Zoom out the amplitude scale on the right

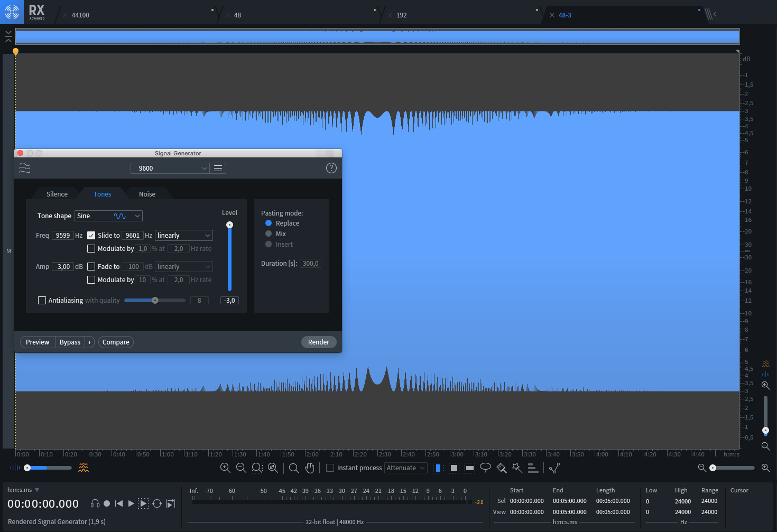[x=765, y=446]
